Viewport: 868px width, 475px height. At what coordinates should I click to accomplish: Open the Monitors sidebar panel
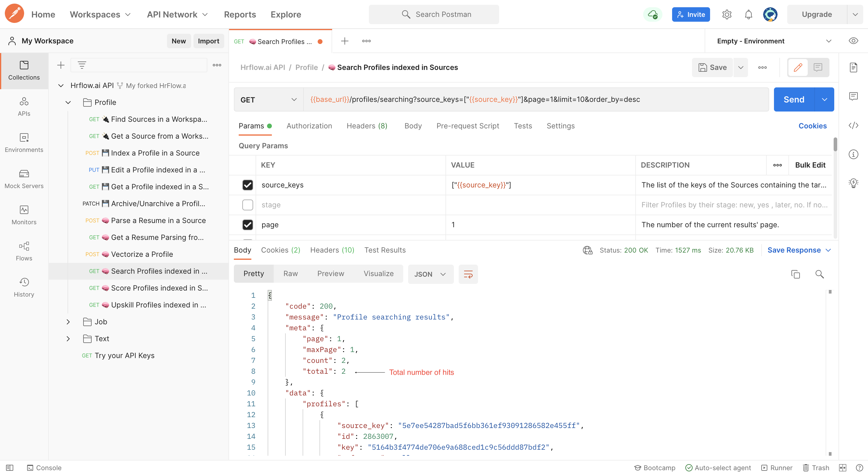pos(24,215)
